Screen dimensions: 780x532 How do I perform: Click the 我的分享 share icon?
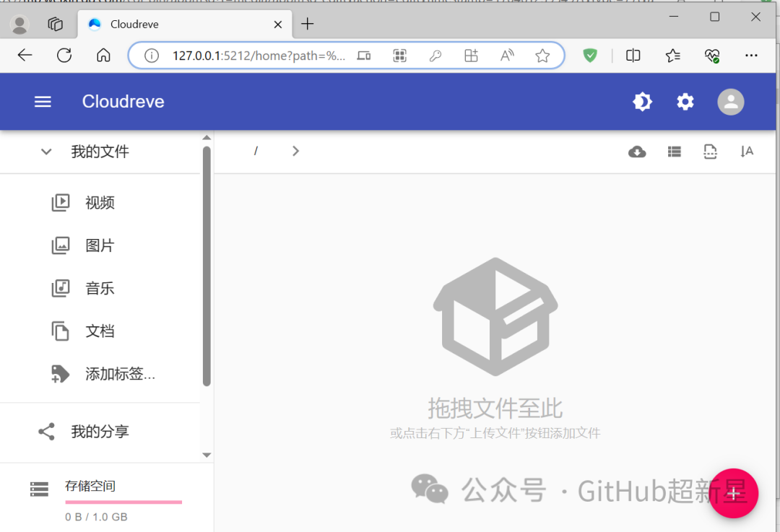(x=46, y=432)
